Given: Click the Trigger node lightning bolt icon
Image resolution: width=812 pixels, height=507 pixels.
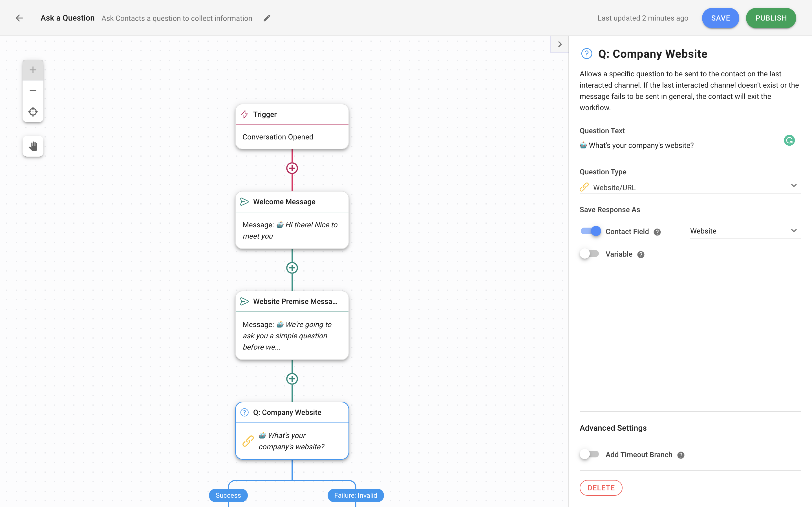Looking at the screenshot, I should [245, 114].
